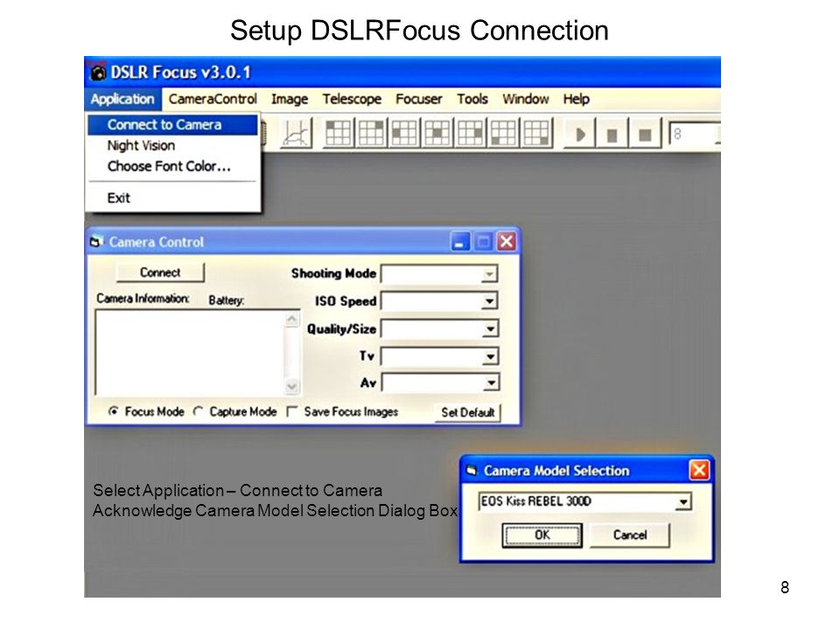Open the Av dropdown list

491,382
